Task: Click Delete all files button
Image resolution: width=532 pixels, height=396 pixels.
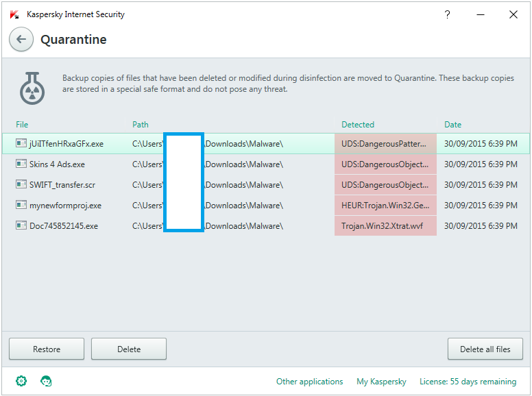Action: pos(485,349)
